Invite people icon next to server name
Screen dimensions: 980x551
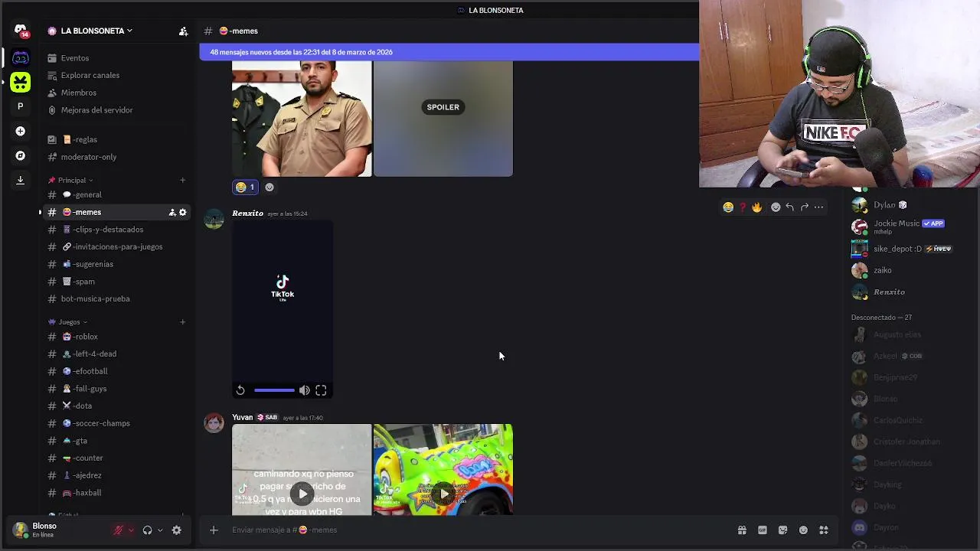pos(183,31)
